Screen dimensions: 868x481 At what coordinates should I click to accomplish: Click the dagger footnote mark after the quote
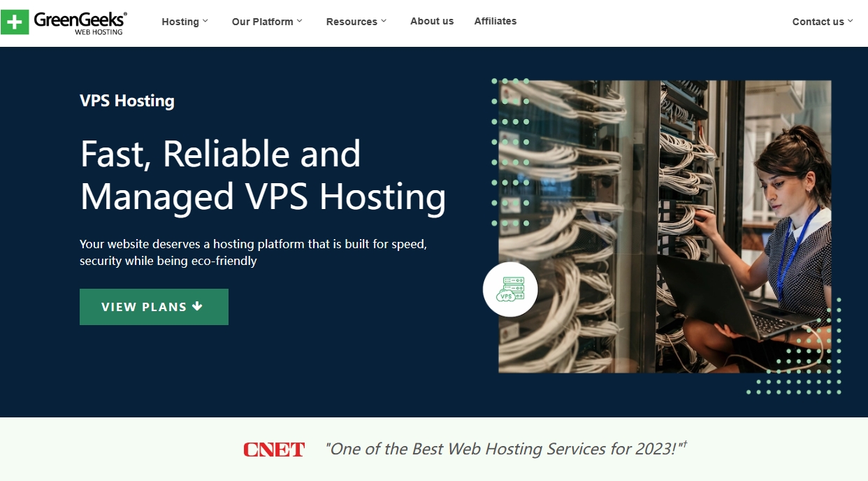684,443
